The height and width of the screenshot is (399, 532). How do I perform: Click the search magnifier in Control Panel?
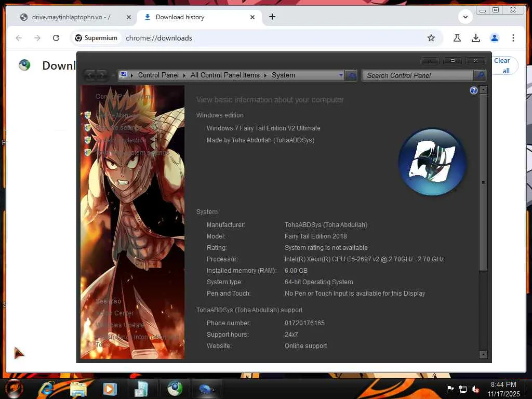480,75
